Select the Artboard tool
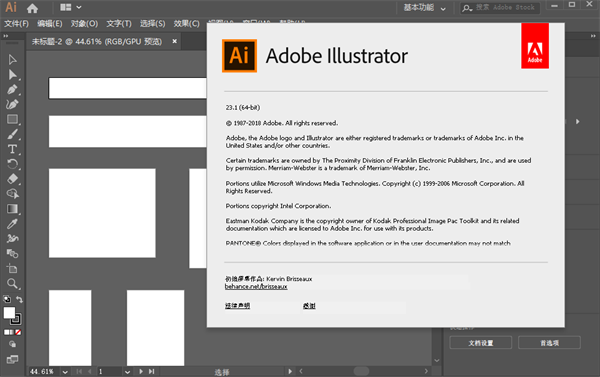 click(x=12, y=268)
